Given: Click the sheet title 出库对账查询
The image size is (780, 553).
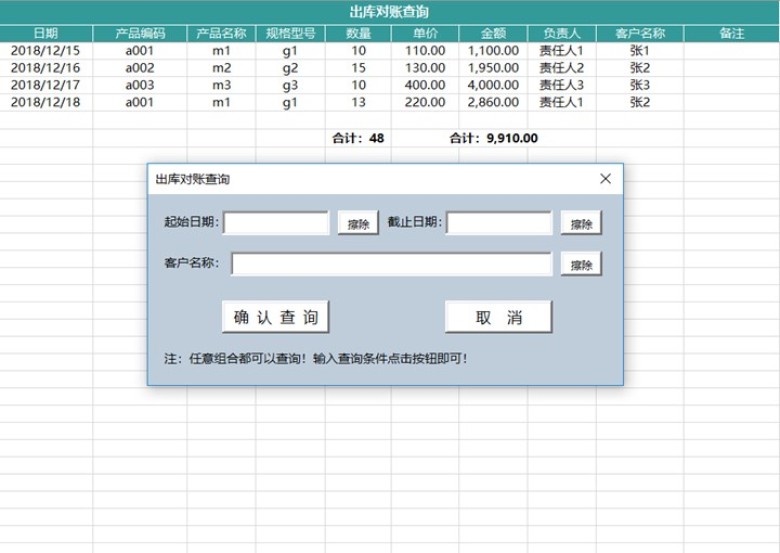Looking at the screenshot, I should 389,12.
